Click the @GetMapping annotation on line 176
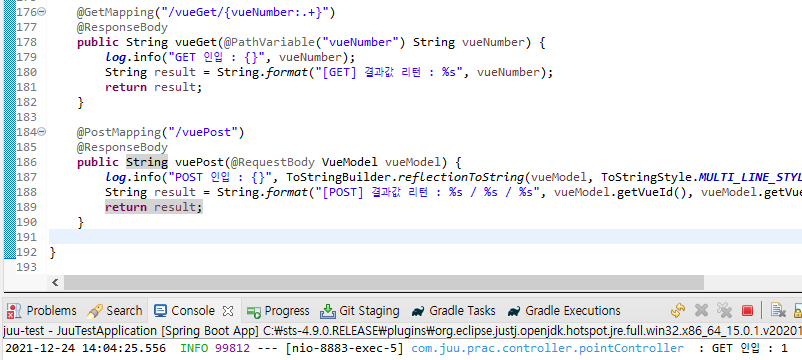This screenshot has height=360, width=802. pyautogui.click(x=119, y=12)
